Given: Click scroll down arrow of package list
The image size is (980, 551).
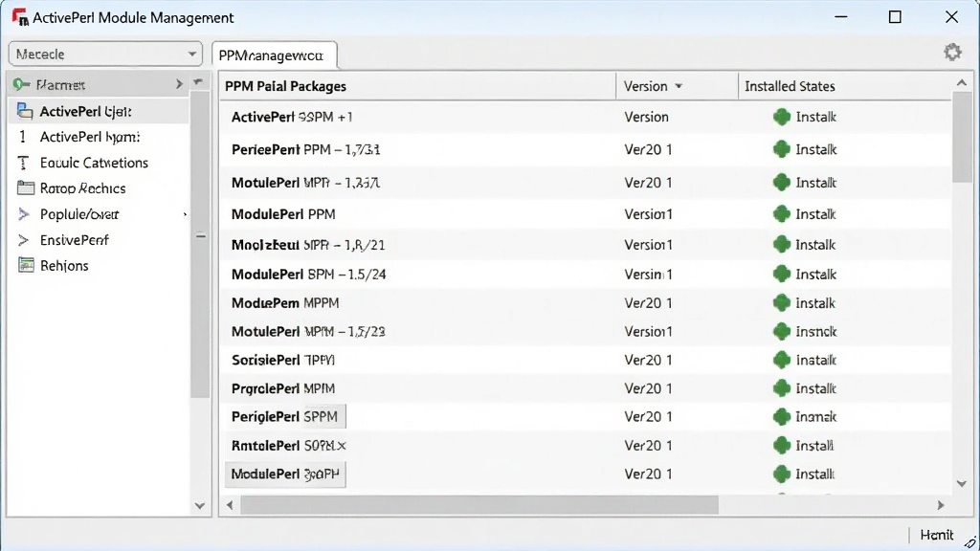Looking at the screenshot, I should pyautogui.click(x=961, y=483).
